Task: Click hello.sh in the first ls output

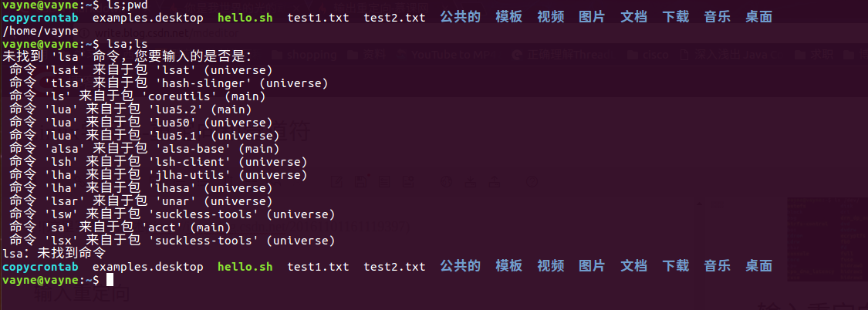Action: point(245,18)
